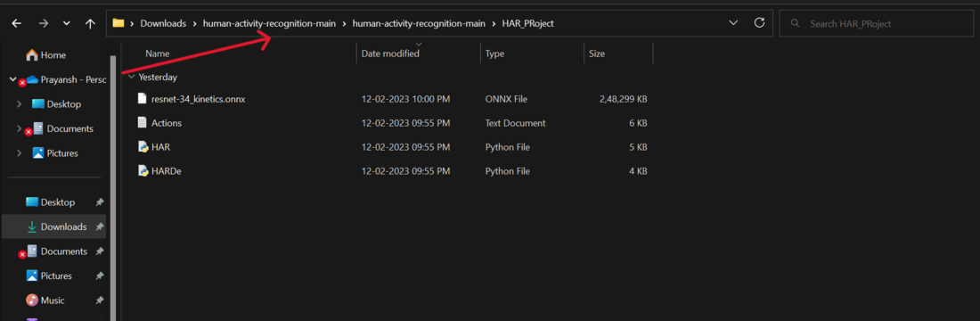The height and width of the screenshot is (321, 980).
Task: Sort files by Date modified column
Action: (390, 53)
